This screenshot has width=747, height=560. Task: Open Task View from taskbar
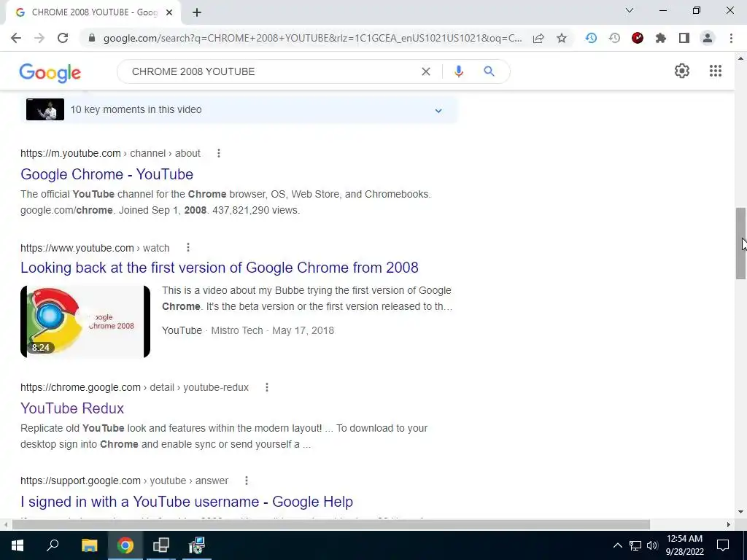(x=161, y=545)
